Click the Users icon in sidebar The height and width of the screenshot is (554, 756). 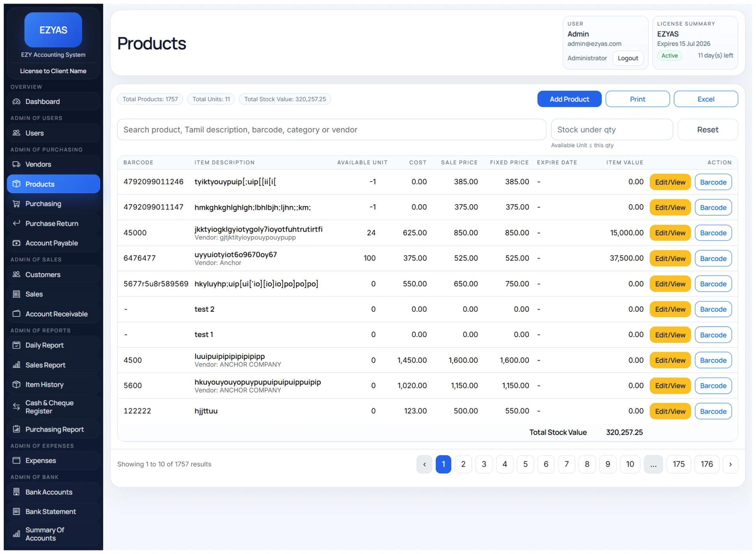point(17,133)
